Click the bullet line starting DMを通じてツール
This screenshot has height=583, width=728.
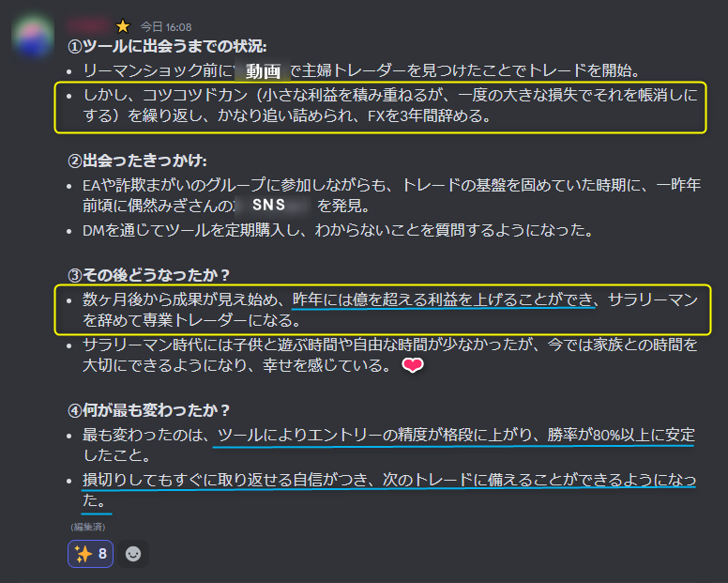click(338, 230)
